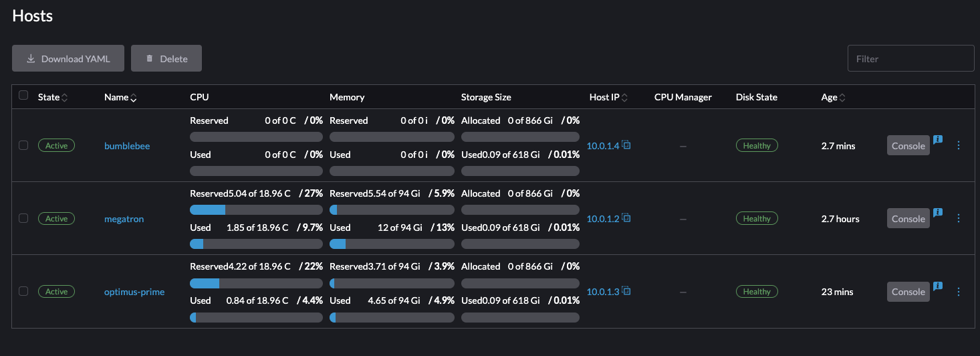Image resolution: width=980 pixels, height=356 pixels.
Task: Sort hosts by Age column
Action: coord(842,98)
